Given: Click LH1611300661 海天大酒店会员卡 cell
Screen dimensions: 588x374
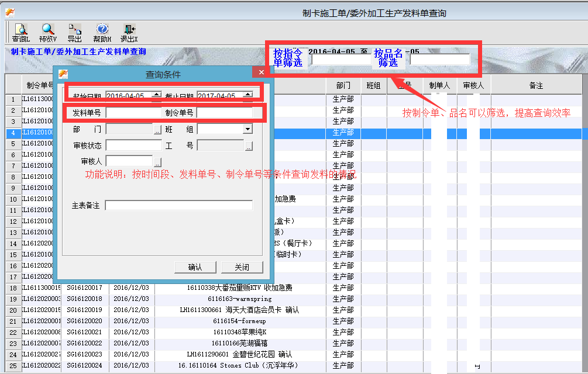Looking at the screenshot, I should 240,310.
